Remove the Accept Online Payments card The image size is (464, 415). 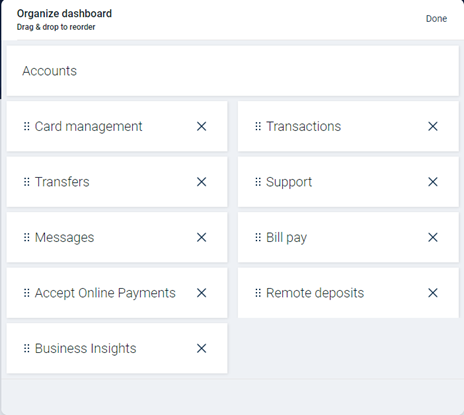coord(201,293)
